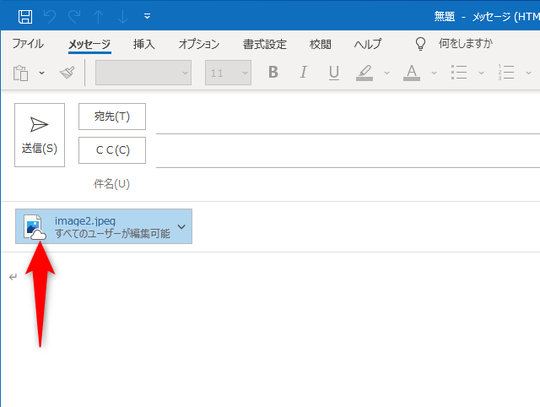Click the 宛先(T) button

[112, 116]
